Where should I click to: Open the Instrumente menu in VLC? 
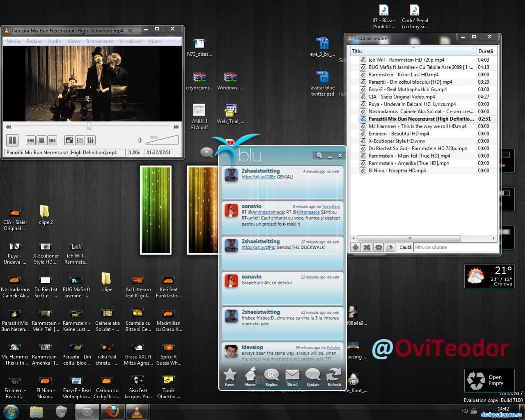click(99, 41)
